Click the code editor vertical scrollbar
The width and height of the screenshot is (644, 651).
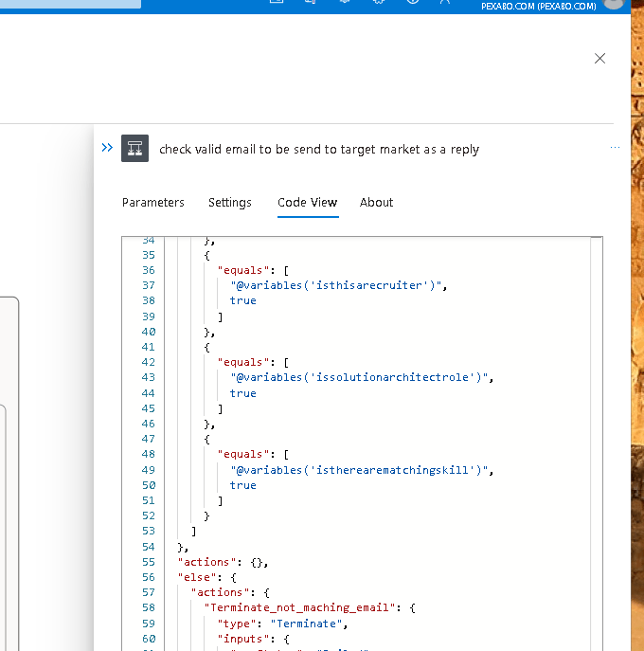(597, 443)
